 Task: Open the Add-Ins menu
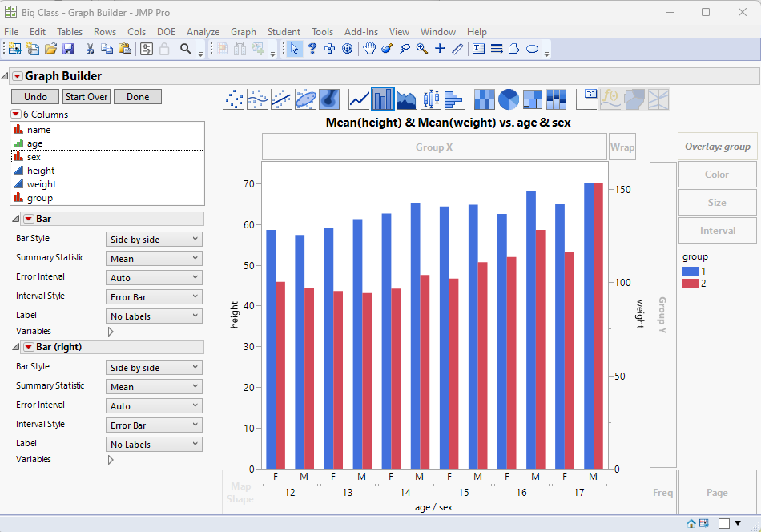(360, 32)
